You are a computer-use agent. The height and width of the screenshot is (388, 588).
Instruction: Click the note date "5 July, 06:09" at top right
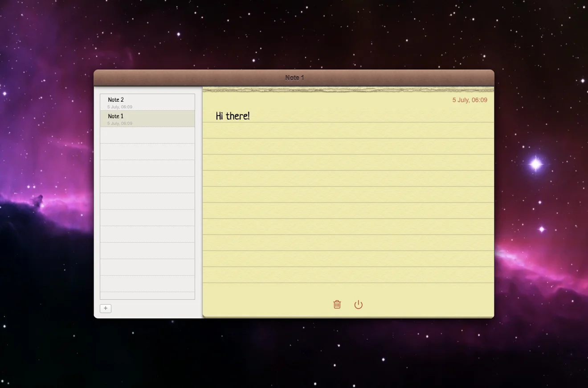click(470, 100)
